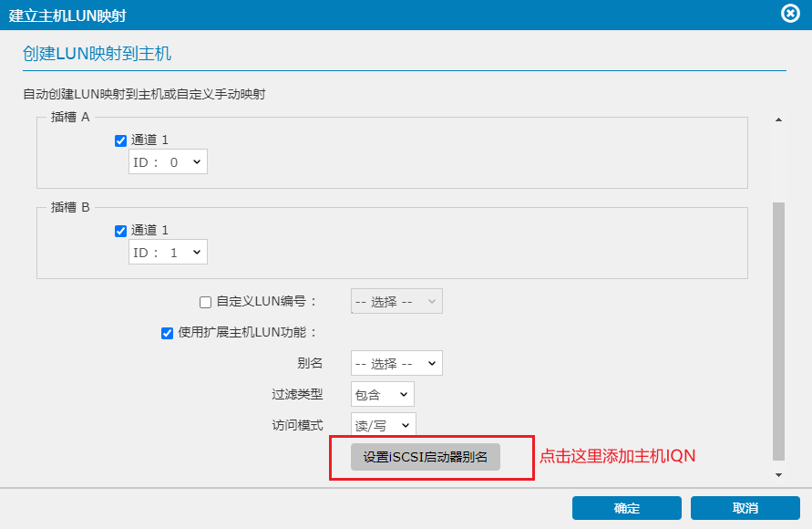The height and width of the screenshot is (529, 812).
Task: Uncheck 通道 1 checkbox under 插槽 A
Action: [120, 140]
